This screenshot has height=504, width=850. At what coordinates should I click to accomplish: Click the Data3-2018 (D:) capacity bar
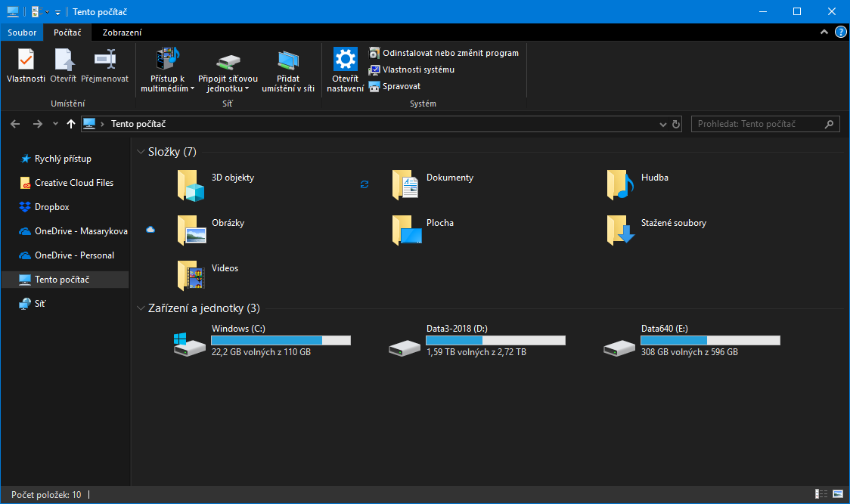coord(495,341)
